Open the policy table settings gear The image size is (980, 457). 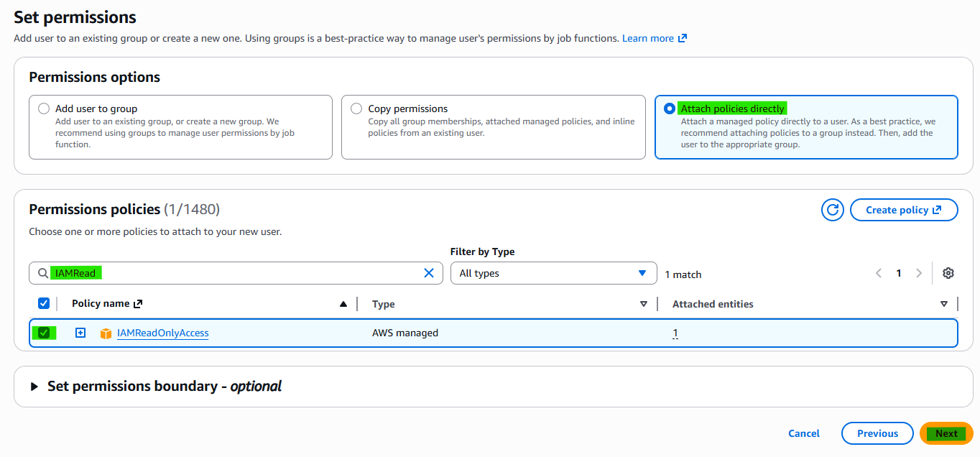click(x=948, y=273)
